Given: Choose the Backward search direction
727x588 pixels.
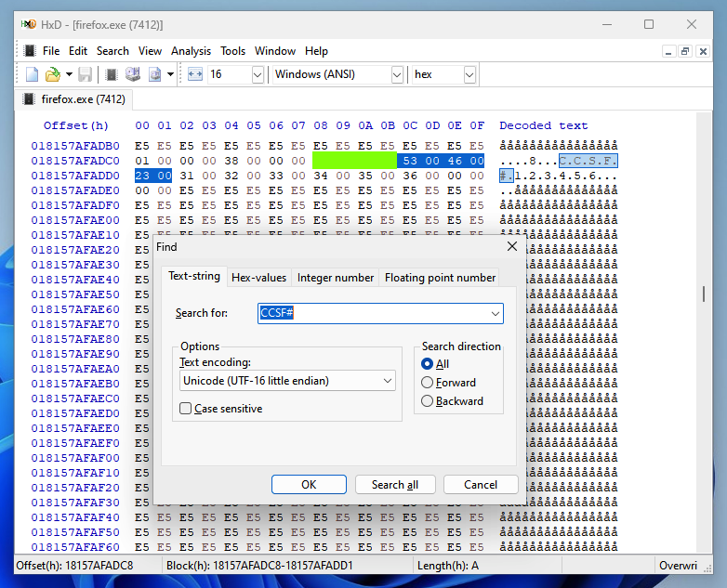Looking at the screenshot, I should pos(428,401).
